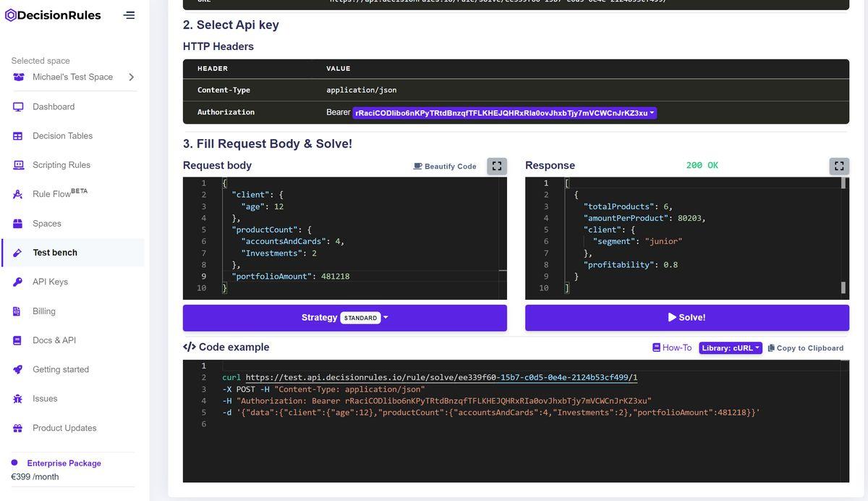This screenshot has width=868, height=501.
Task: Expand Response panel to fullscreen
Action: click(838, 166)
